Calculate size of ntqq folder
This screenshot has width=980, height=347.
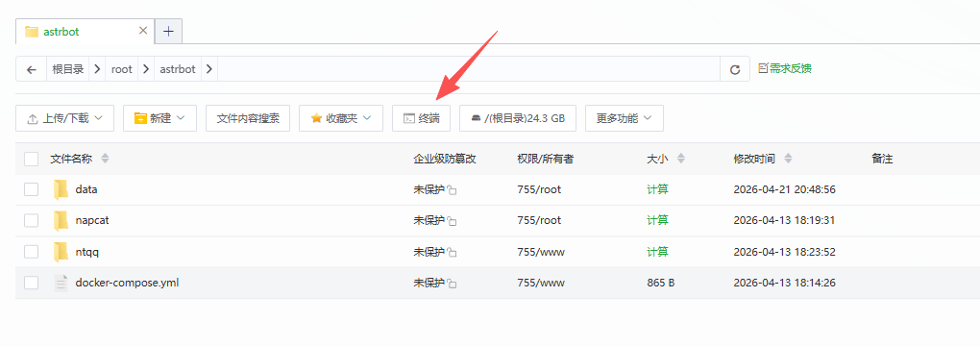tap(657, 252)
